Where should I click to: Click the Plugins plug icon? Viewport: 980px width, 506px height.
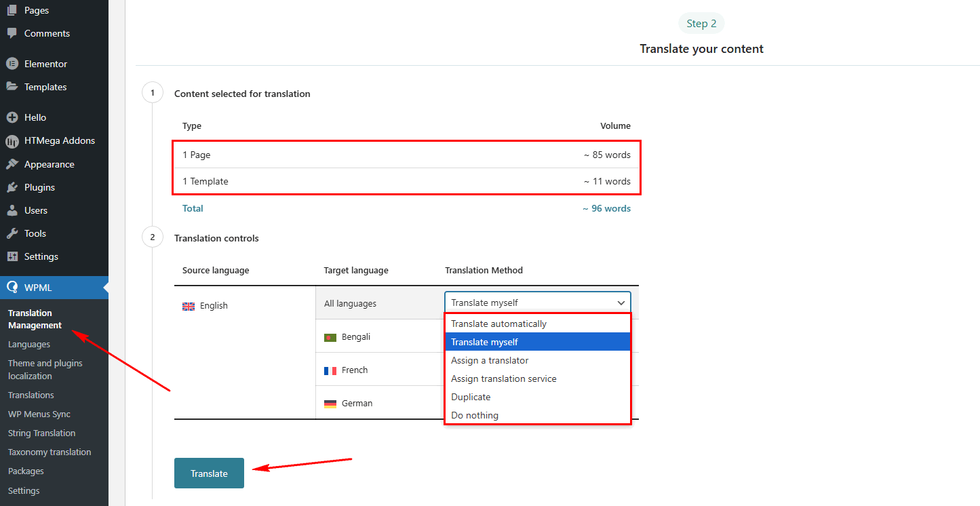[12, 187]
